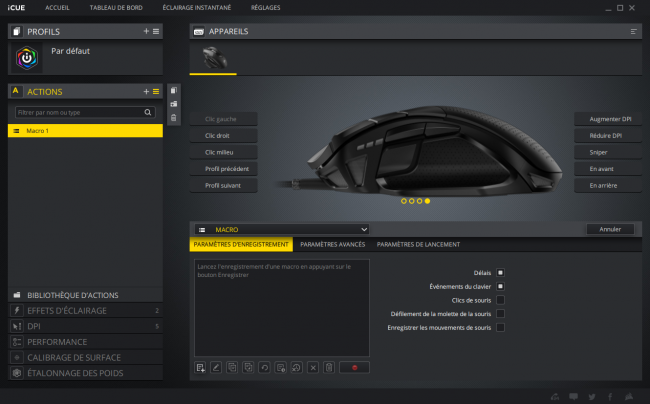Add a new profile with plus icon
Screen dimensions: 650x404
[146, 31]
